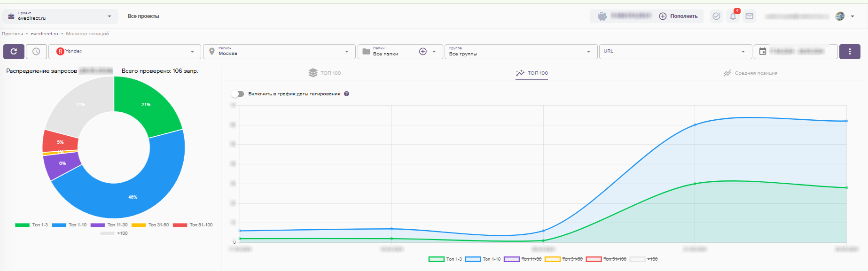
Task: Click Топ 1-10 blue swatch in donut legend
Action: (x=59, y=225)
